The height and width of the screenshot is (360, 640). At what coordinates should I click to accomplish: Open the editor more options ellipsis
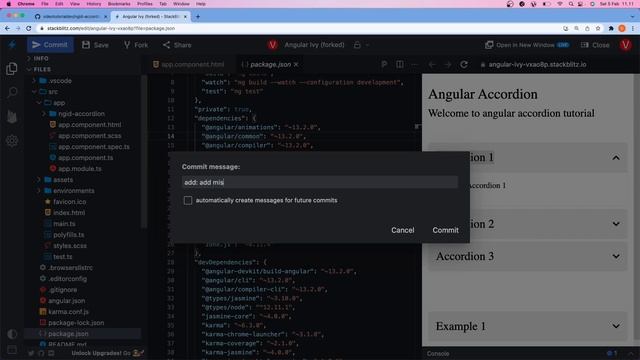[x=415, y=64]
